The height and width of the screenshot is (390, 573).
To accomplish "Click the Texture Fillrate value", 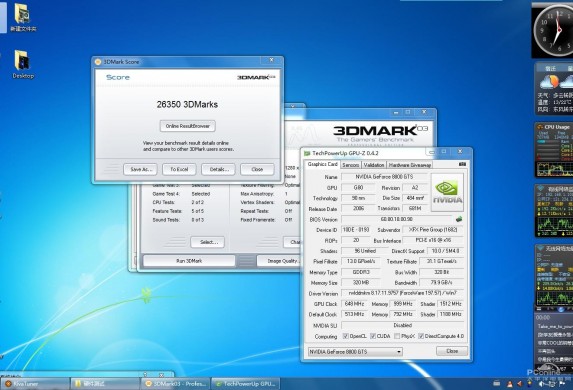I will (441, 261).
